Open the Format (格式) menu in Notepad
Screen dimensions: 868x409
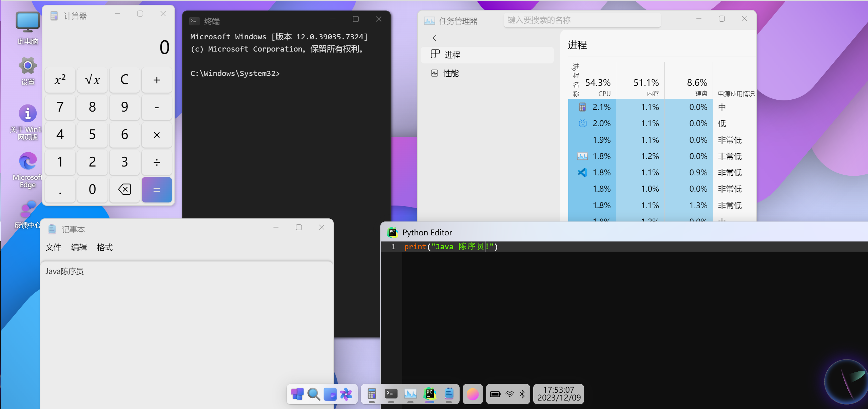(105, 247)
